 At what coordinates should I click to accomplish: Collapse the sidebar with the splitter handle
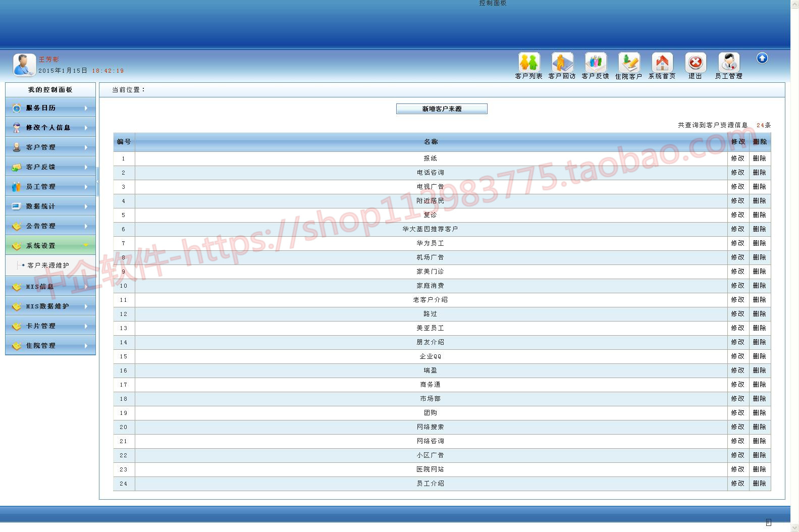pyautogui.click(x=97, y=181)
